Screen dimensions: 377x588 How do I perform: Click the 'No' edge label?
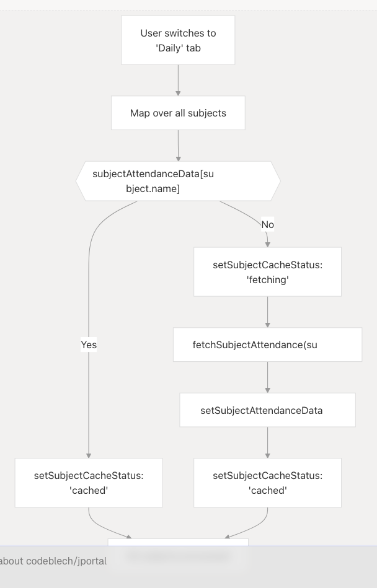pos(267,224)
